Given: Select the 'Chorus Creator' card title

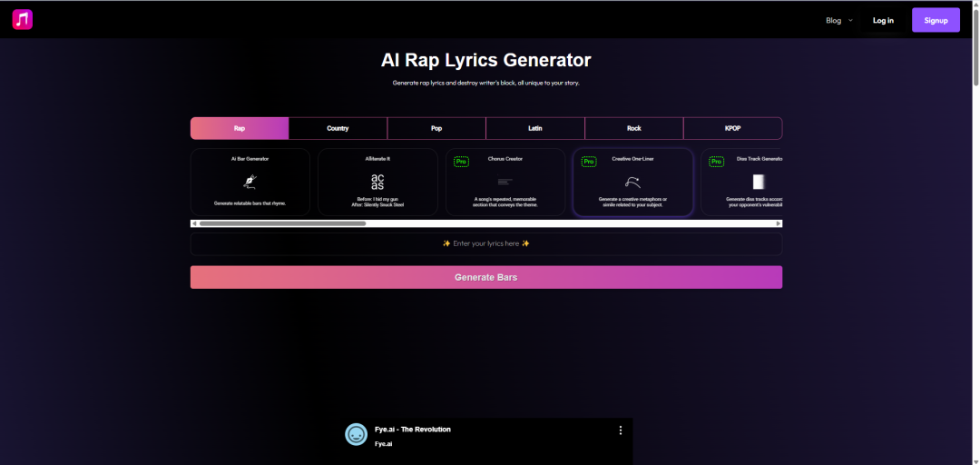Looking at the screenshot, I should coord(505,159).
